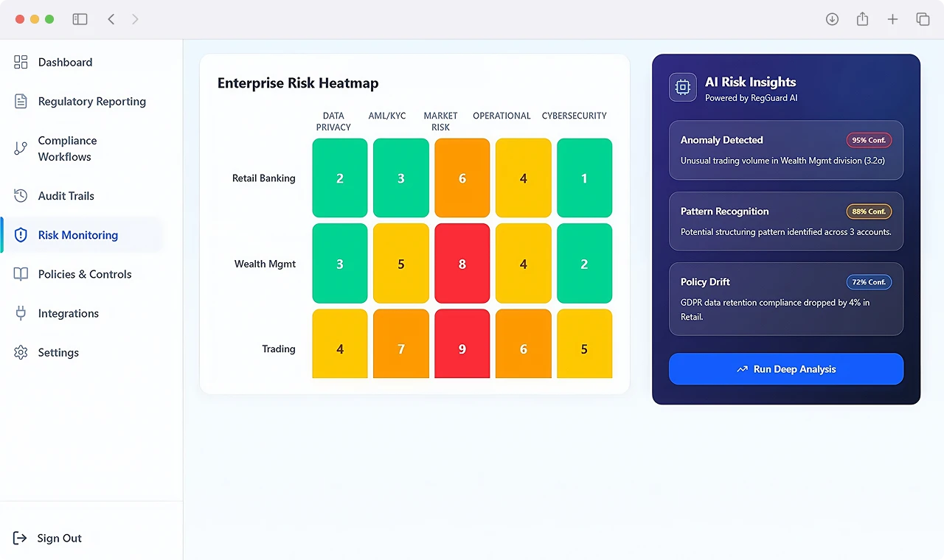Open Regulatory Reporting section

coord(91,101)
